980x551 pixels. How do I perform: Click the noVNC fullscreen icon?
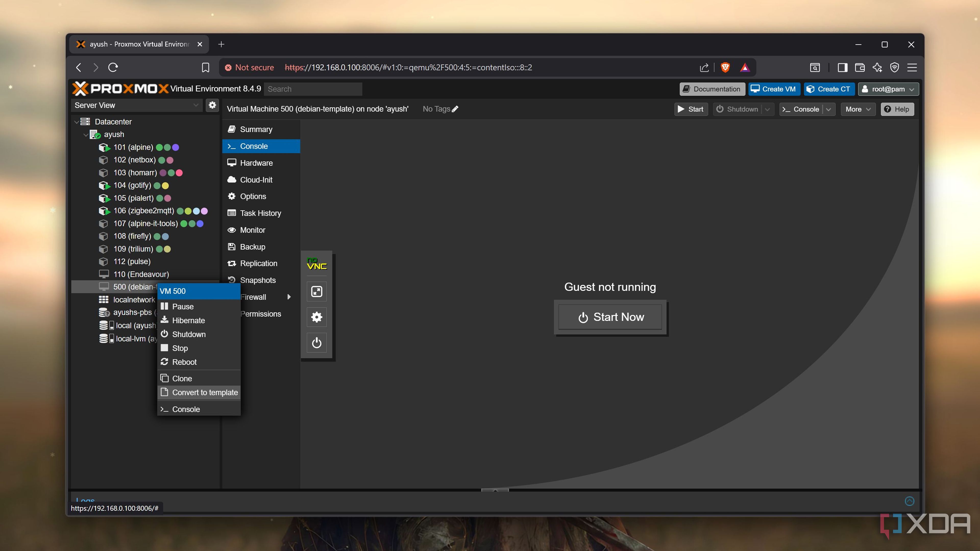316,291
